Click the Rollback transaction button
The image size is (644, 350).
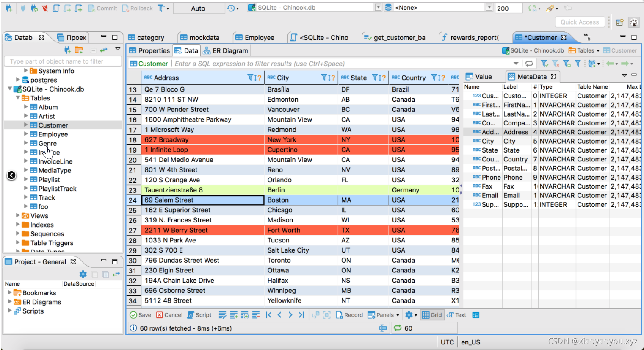[137, 8]
